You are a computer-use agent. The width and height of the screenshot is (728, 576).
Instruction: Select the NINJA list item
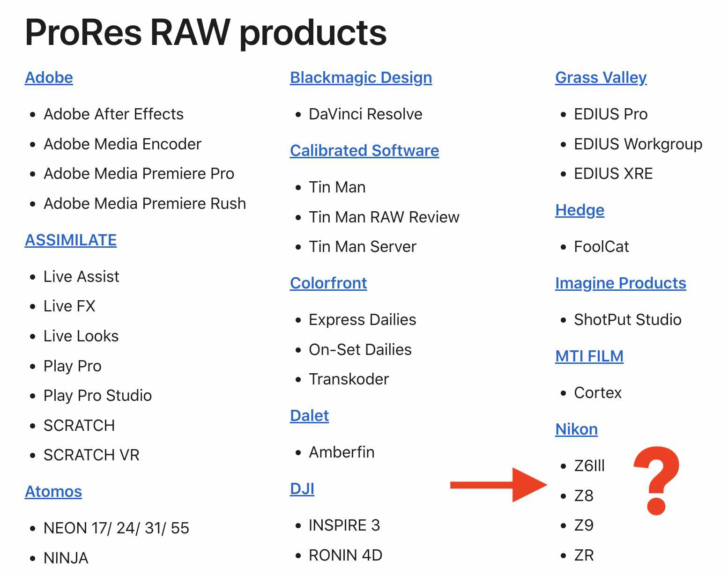(66, 558)
